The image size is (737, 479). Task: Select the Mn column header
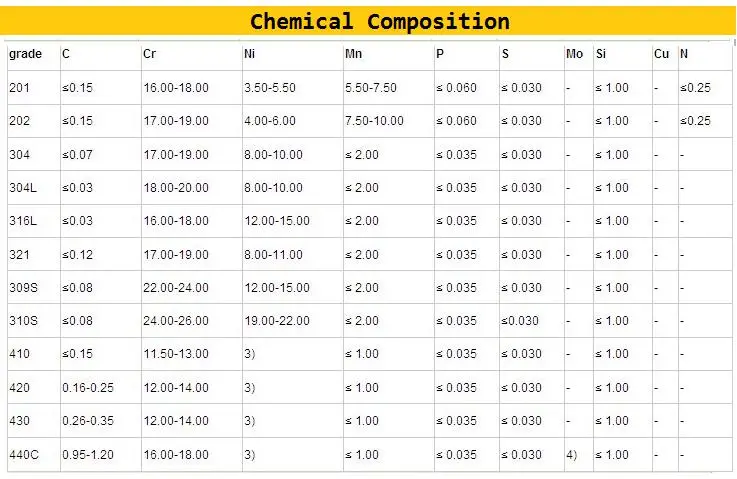(354, 54)
